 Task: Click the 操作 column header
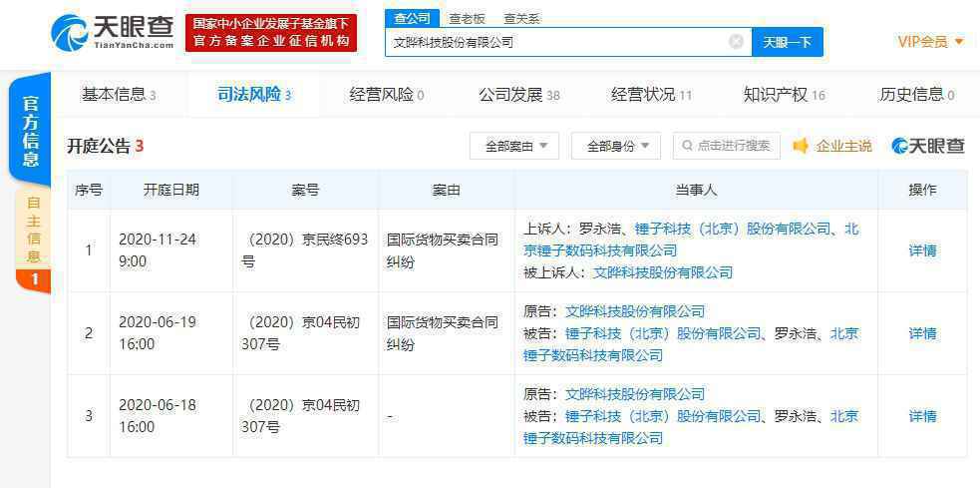(x=922, y=191)
